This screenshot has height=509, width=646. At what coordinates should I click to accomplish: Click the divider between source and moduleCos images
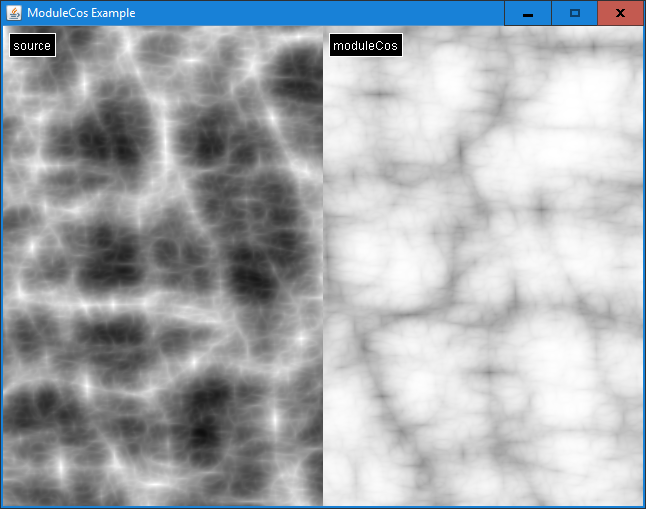pos(323,266)
